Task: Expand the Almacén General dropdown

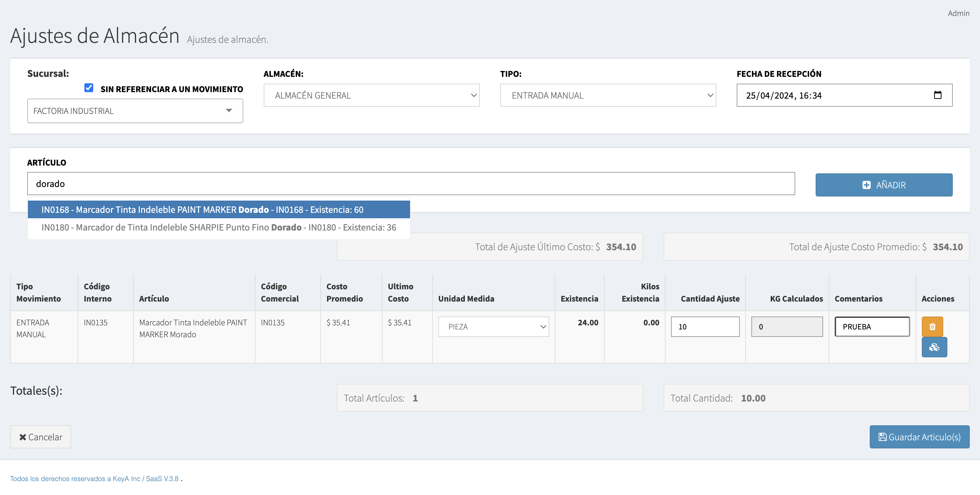Action: pyautogui.click(x=371, y=95)
